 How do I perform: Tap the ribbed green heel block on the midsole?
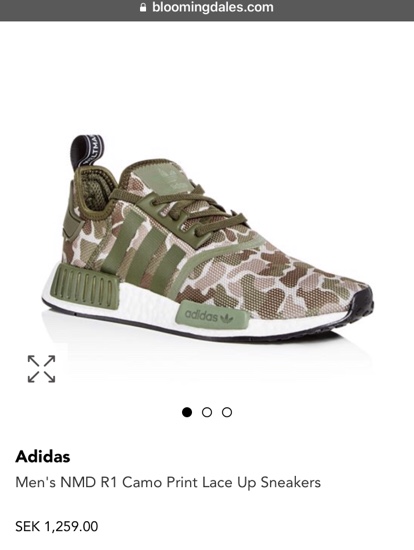click(x=86, y=287)
